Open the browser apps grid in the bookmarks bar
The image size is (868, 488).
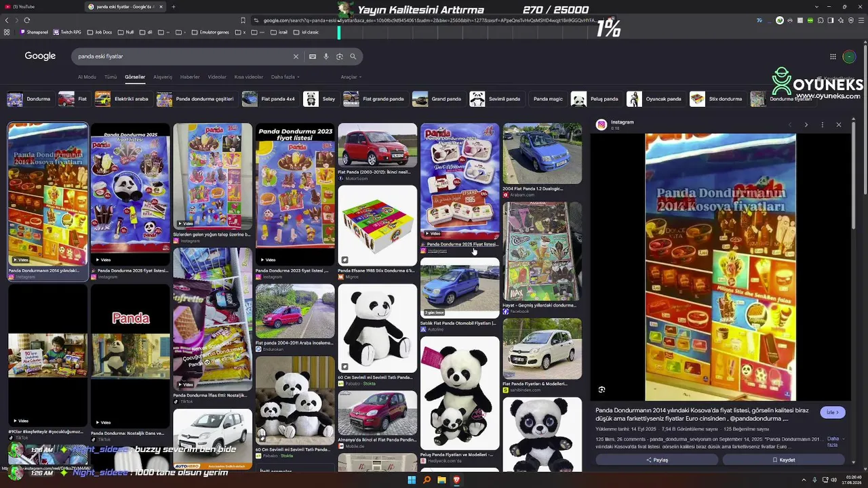(7, 32)
